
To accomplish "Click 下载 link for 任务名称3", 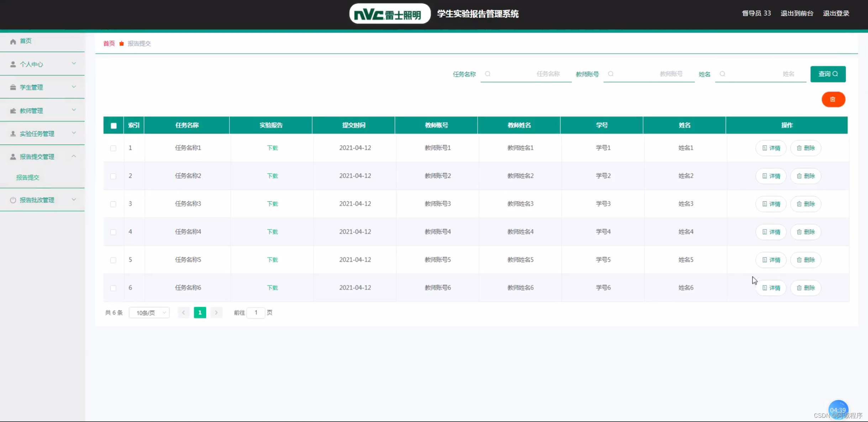I will 272,204.
